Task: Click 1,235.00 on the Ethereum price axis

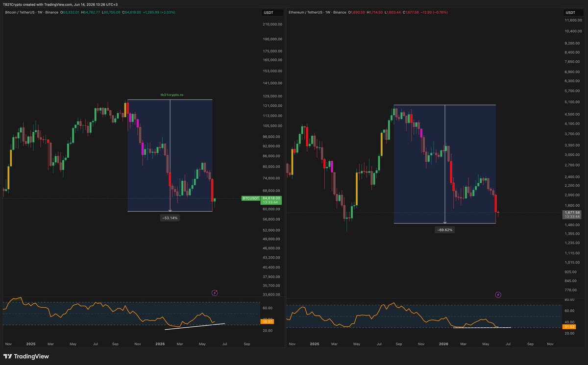Action: click(572, 243)
